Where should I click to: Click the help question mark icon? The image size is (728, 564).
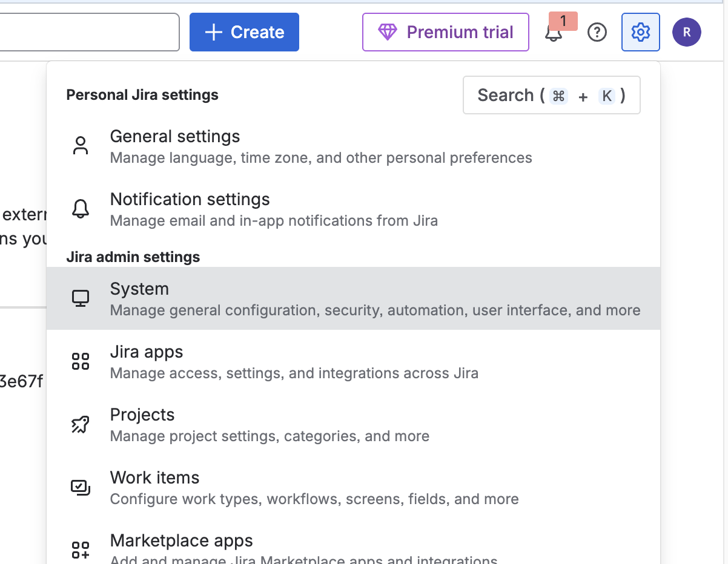click(x=597, y=32)
